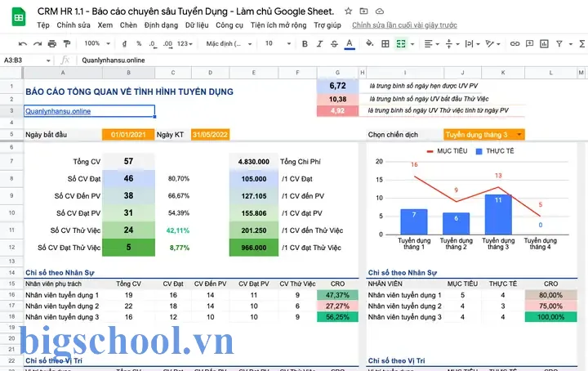Open Tiện ích mở rộng menu
The height and width of the screenshot is (371, 588).
pos(278,25)
